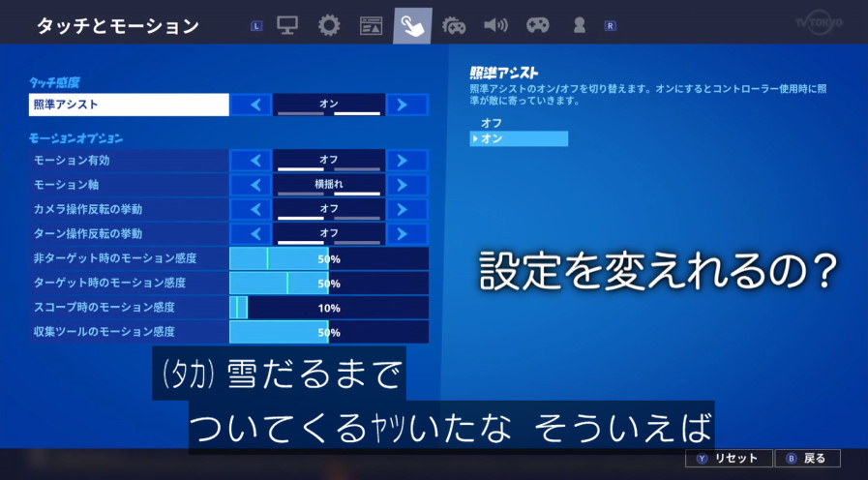Click left arrow for 照準アシスト

[251, 105]
